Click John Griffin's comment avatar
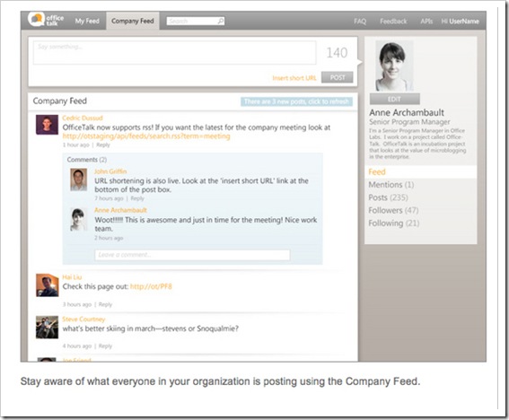The image size is (509, 420). tap(79, 179)
